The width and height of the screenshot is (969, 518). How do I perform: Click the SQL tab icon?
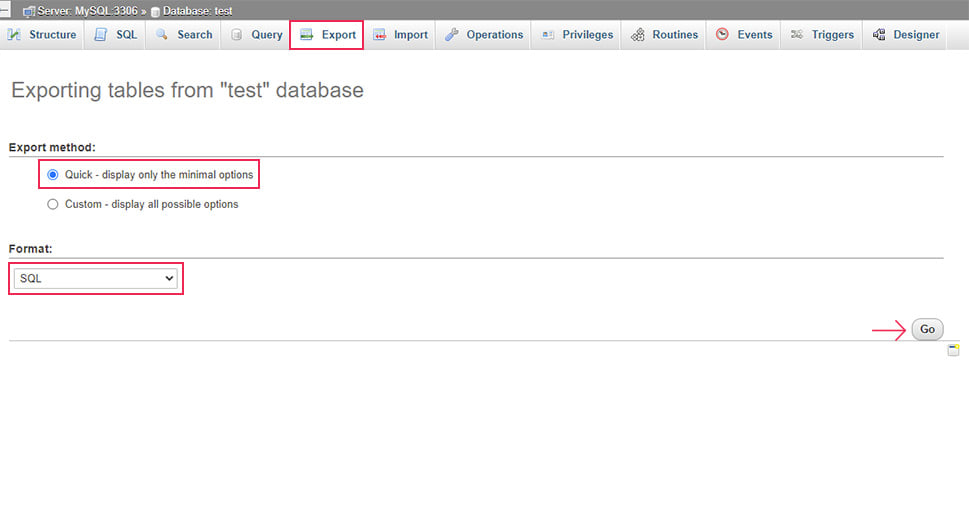click(100, 35)
